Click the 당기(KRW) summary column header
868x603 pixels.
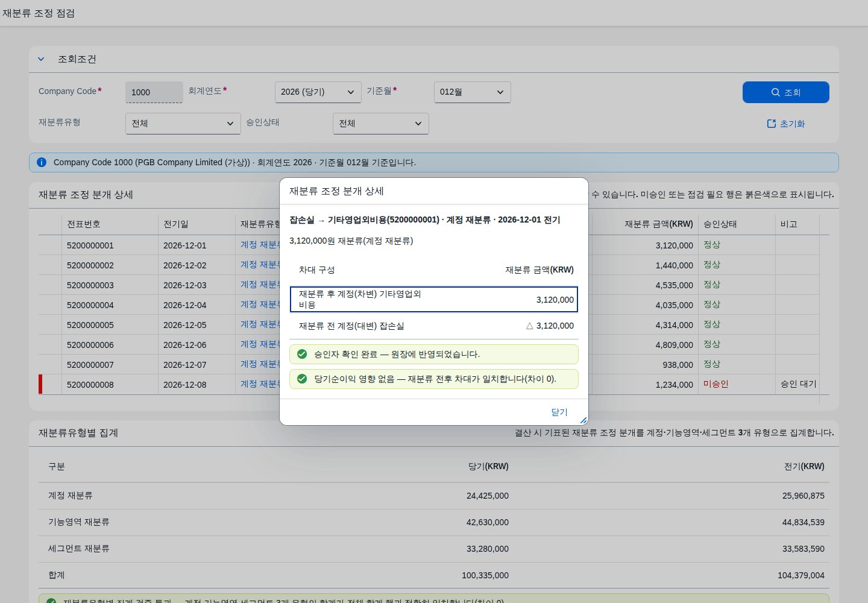coord(489,466)
